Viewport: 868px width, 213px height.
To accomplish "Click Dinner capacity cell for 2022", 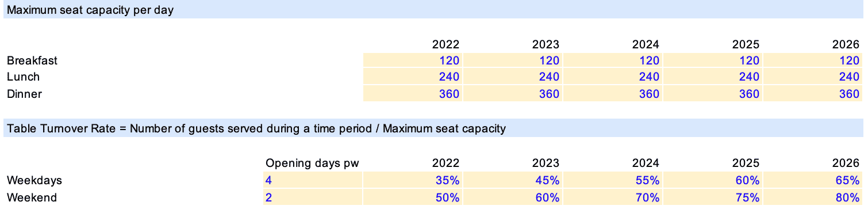I will [413, 94].
